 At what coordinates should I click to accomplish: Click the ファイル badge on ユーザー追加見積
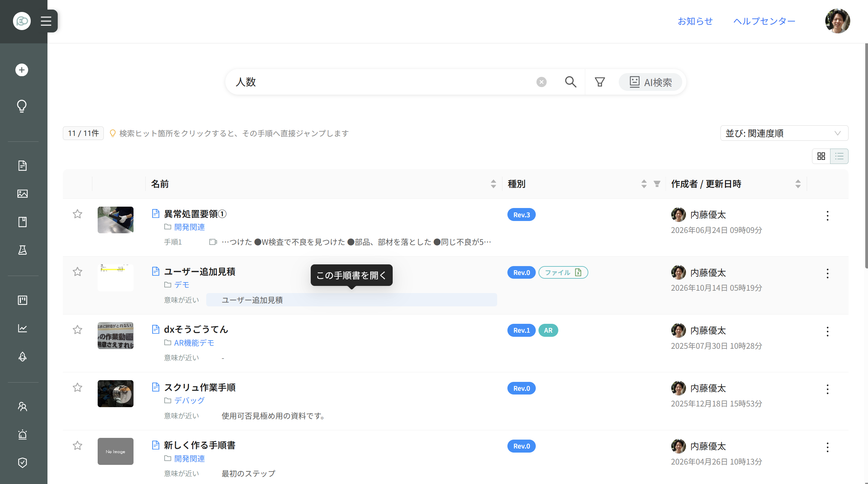563,273
